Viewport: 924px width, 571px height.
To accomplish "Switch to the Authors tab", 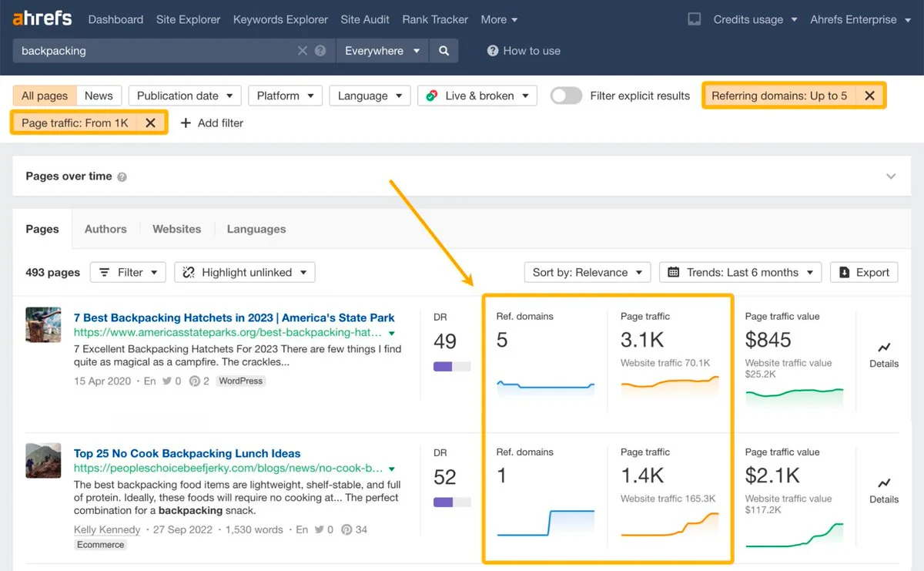I will tap(105, 229).
